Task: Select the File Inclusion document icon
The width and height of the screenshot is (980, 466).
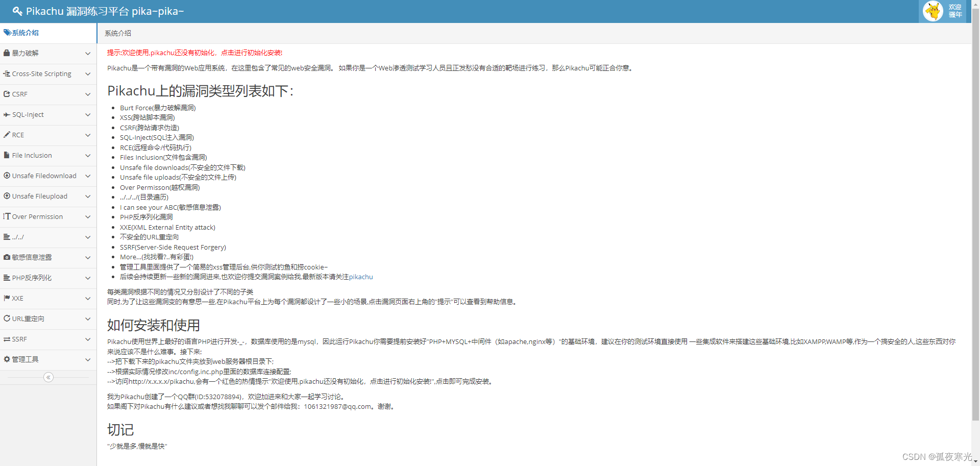Action: (6, 155)
